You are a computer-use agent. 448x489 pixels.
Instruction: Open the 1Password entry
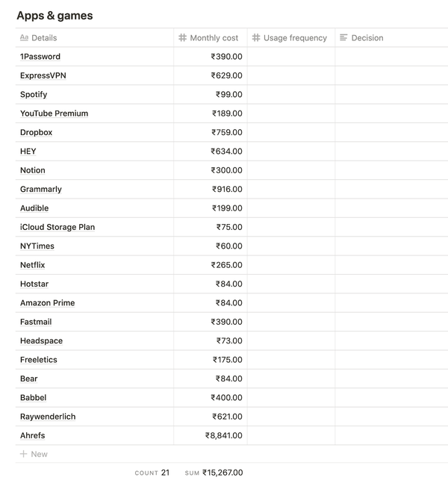pyautogui.click(x=40, y=57)
